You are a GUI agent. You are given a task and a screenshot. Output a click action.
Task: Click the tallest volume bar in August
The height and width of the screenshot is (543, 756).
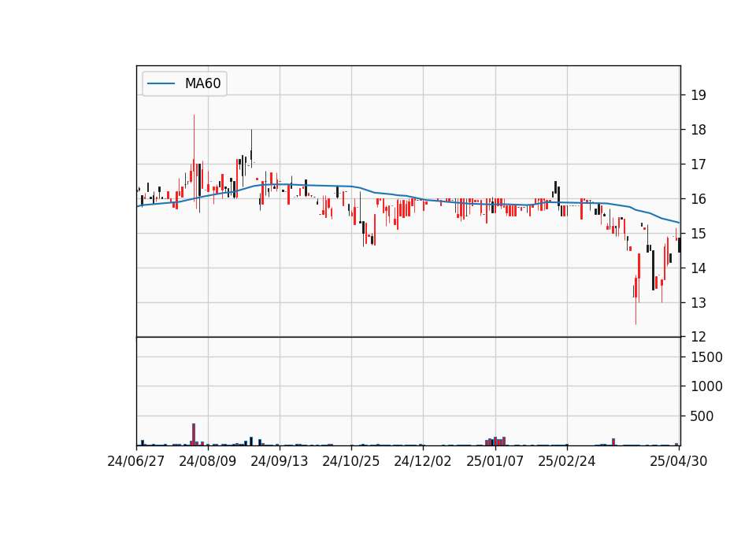click(x=194, y=434)
